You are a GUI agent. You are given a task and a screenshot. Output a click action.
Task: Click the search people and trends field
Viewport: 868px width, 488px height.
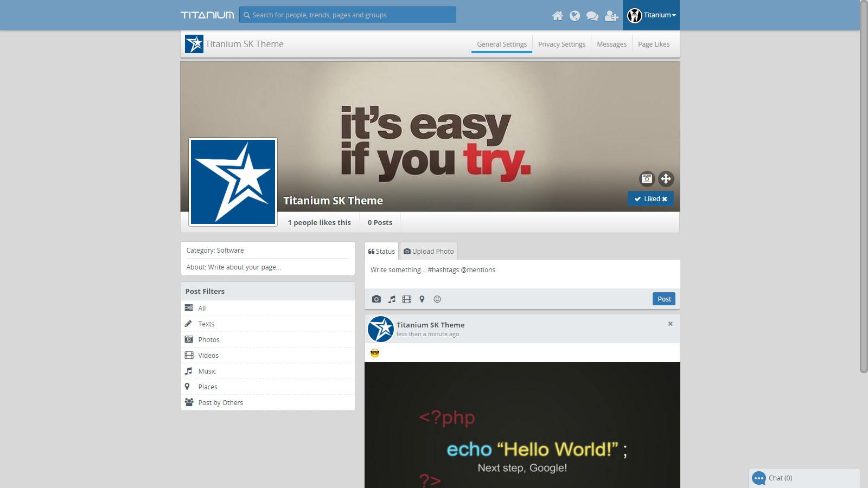pyautogui.click(x=348, y=15)
